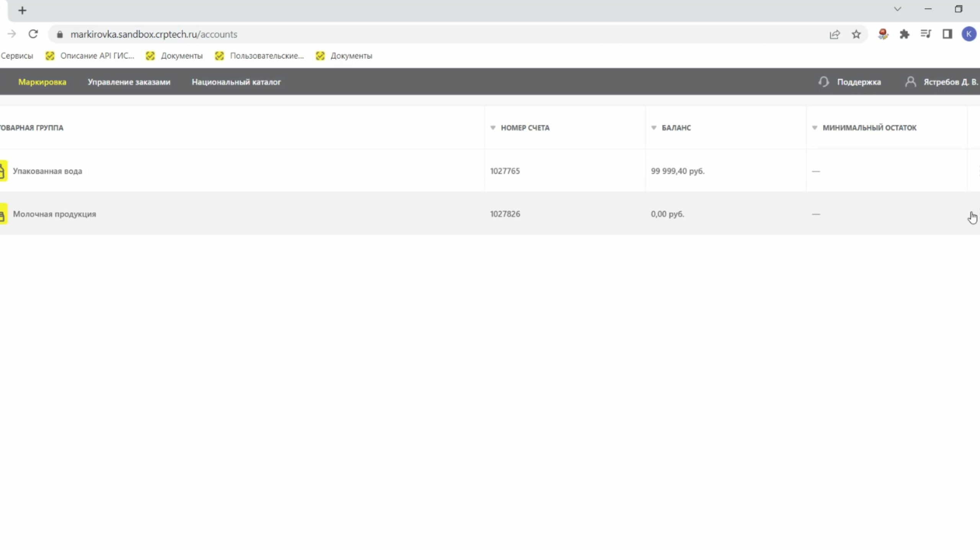Click the support headset icon
Image resolution: width=980 pixels, height=550 pixels.
click(823, 82)
